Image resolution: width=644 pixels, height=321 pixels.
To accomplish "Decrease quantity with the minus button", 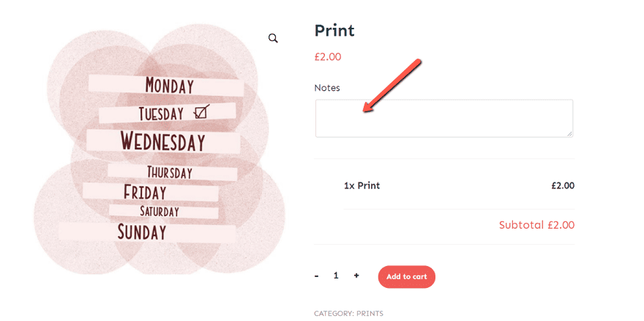I will [317, 276].
